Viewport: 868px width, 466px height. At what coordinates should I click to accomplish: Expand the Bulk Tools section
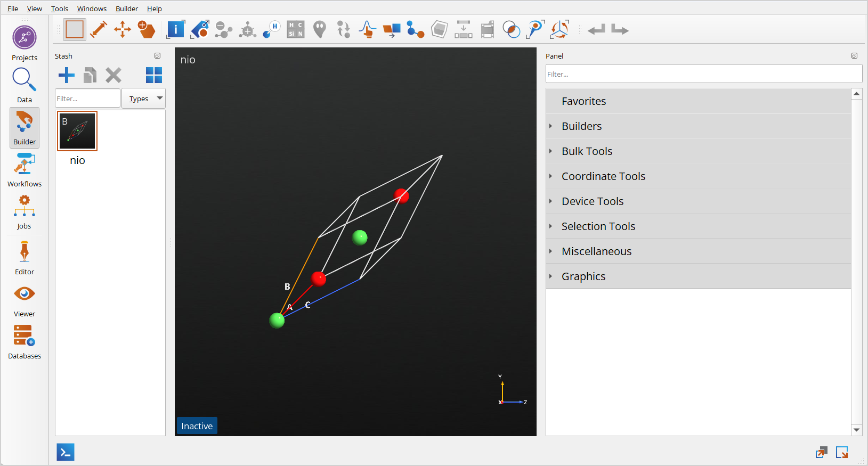coord(699,151)
